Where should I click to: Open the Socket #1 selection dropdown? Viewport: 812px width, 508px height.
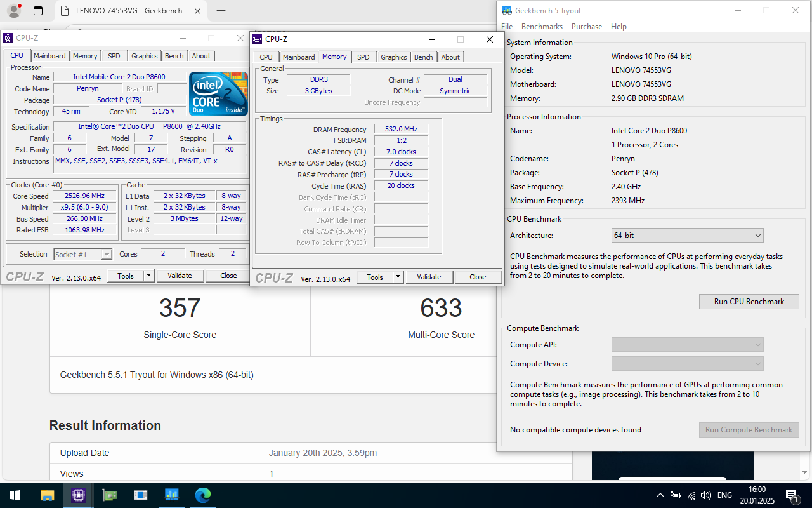click(83, 255)
